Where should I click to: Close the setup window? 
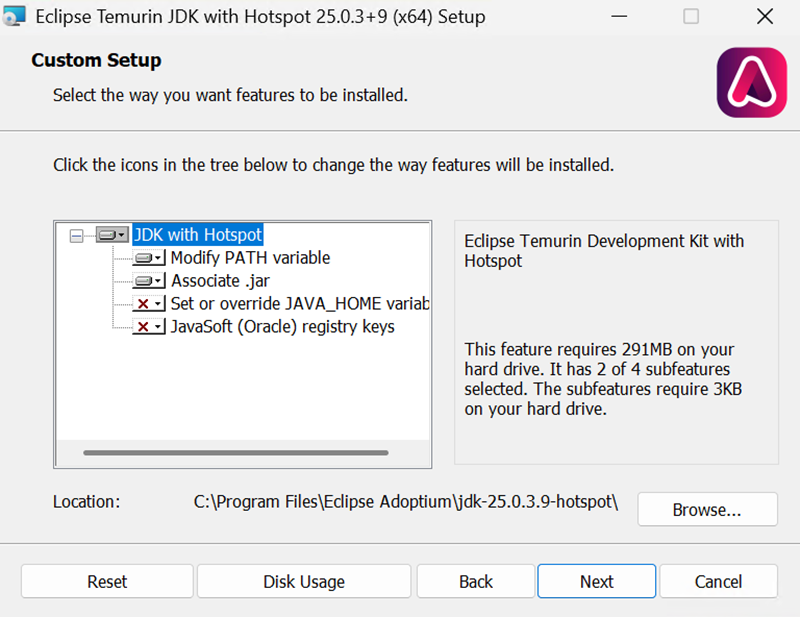765,16
